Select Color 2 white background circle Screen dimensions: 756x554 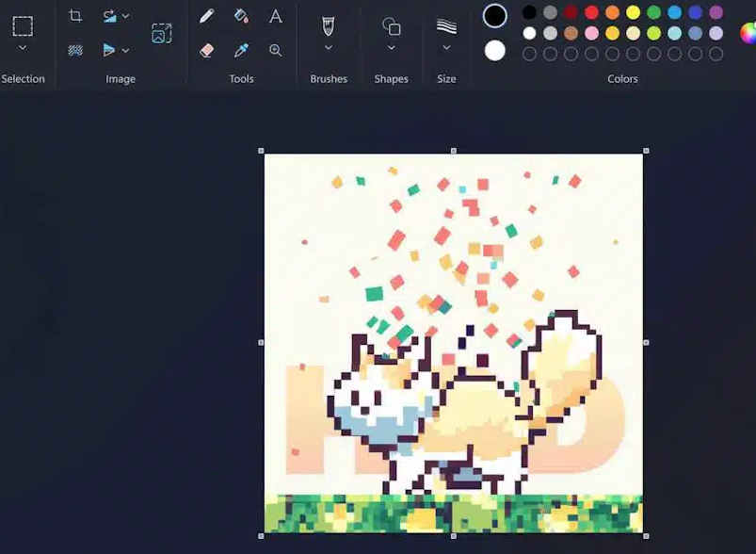tap(494, 51)
